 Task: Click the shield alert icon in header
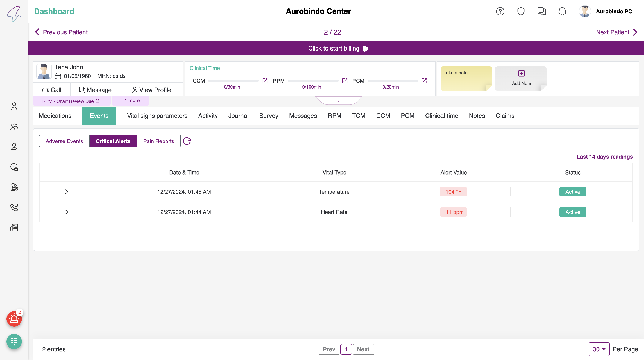click(521, 11)
